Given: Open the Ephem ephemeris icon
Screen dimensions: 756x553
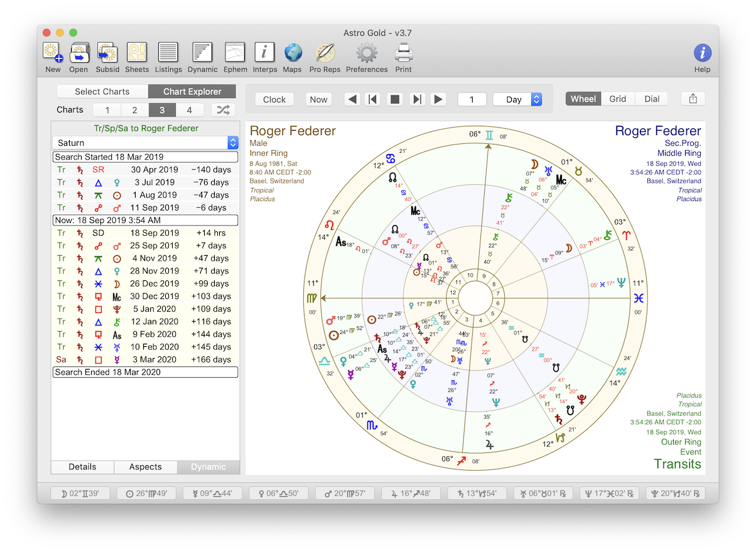Looking at the screenshot, I should click(235, 53).
